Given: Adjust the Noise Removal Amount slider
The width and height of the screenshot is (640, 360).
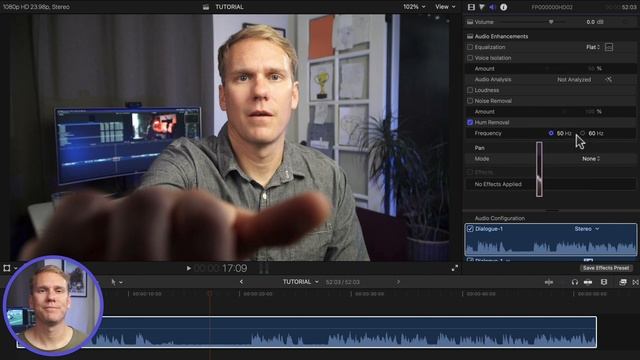Looking at the screenshot, I should click(x=564, y=111).
